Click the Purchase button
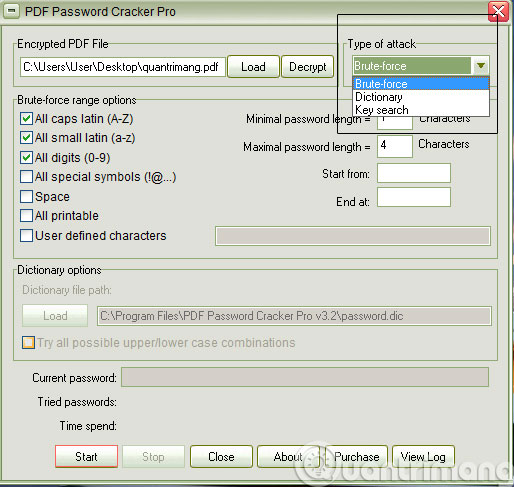The width and height of the screenshot is (514, 487). point(356,456)
